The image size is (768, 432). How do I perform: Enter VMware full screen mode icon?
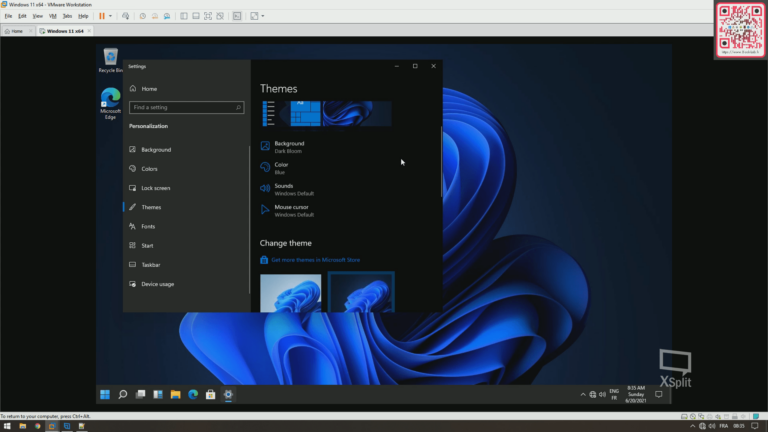(208, 16)
